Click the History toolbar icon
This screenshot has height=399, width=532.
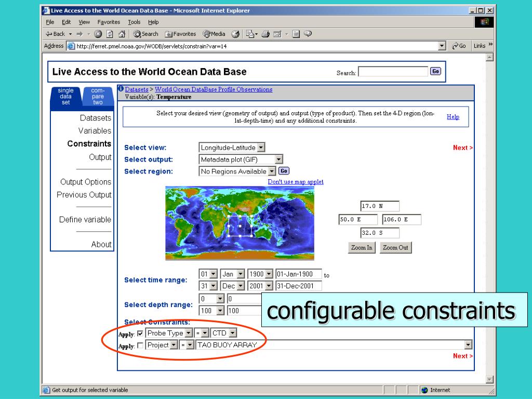235,34
